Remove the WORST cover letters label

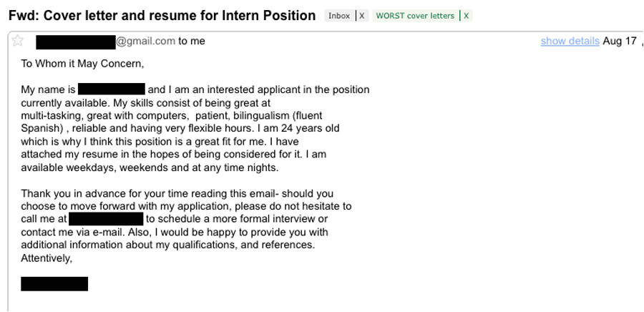(466, 16)
